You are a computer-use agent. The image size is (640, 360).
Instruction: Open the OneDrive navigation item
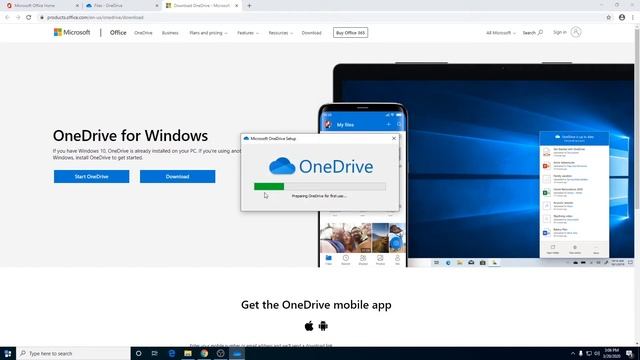tap(143, 33)
